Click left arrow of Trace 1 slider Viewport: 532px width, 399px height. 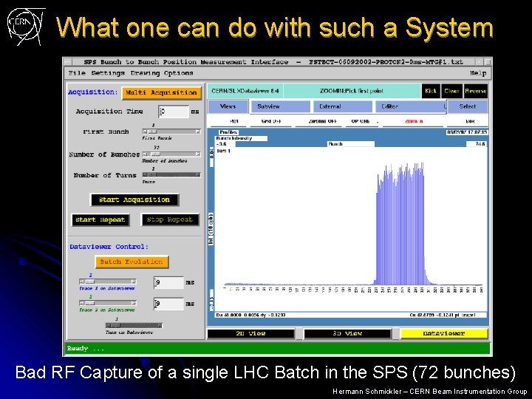coord(81,282)
